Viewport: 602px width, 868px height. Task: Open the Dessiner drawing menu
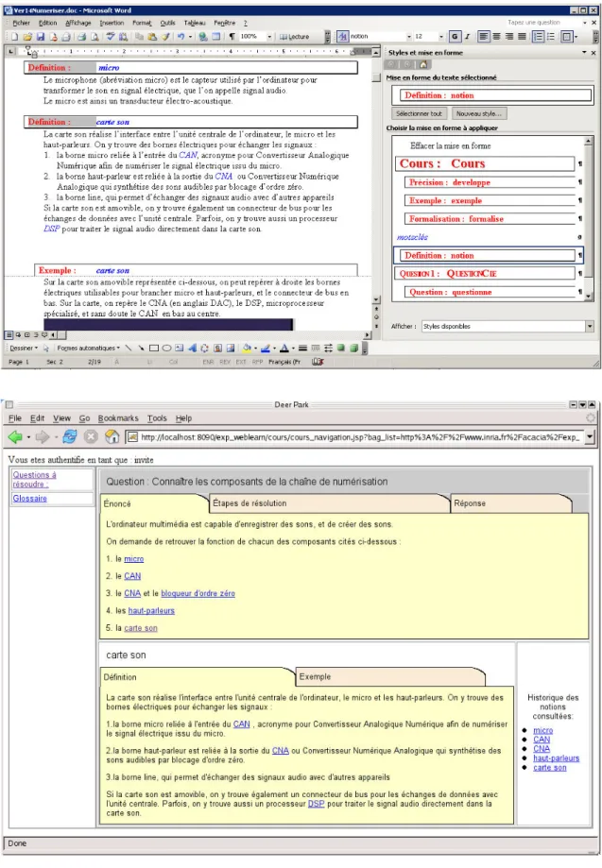click(x=24, y=349)
